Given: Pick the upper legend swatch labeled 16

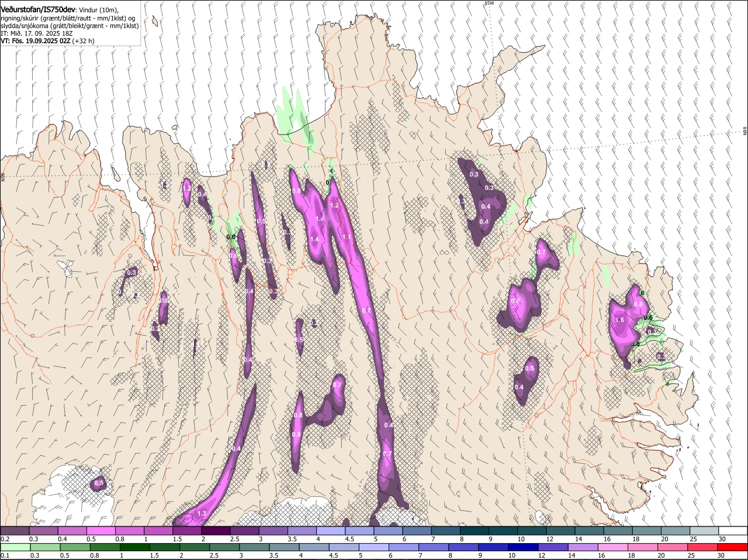Looking at the screenshot, I should pos(618,530).
